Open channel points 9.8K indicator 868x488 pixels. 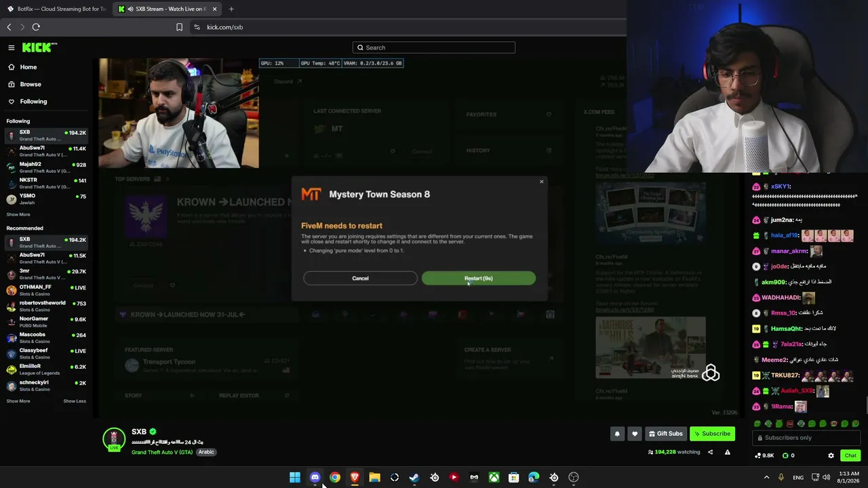764,455
